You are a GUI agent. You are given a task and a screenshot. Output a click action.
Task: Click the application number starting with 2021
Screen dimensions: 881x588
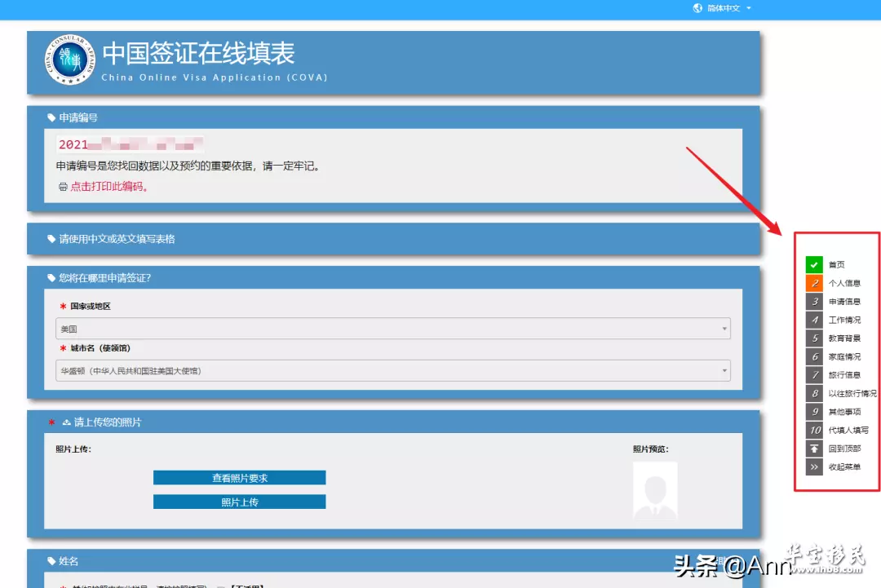tap(130, 144)
